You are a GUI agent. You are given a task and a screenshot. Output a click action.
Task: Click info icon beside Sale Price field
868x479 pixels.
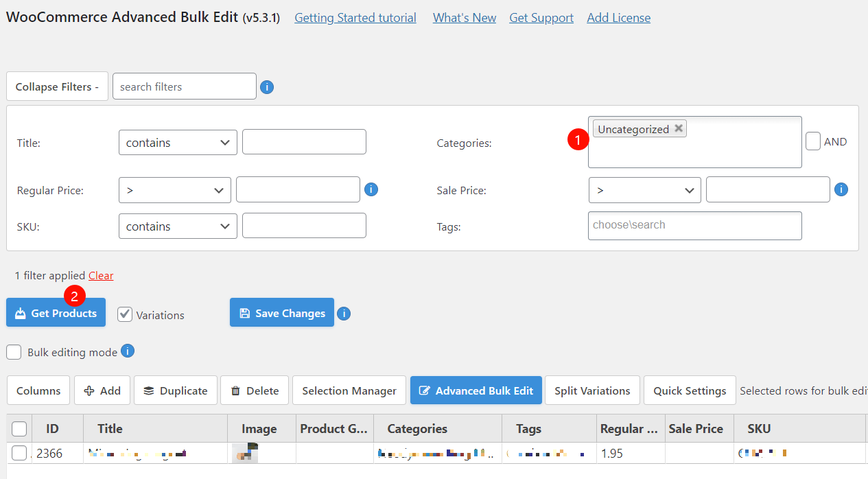841,189
